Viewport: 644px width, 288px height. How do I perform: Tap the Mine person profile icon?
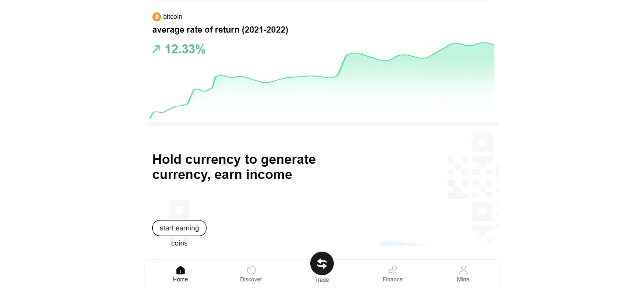[x=463, y=270]
